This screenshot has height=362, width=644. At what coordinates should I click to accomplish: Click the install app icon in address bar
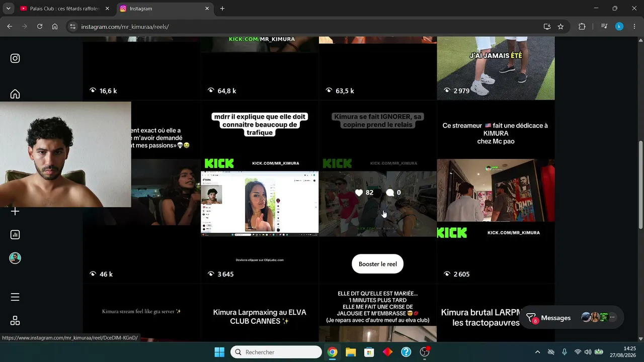(547, 27)
